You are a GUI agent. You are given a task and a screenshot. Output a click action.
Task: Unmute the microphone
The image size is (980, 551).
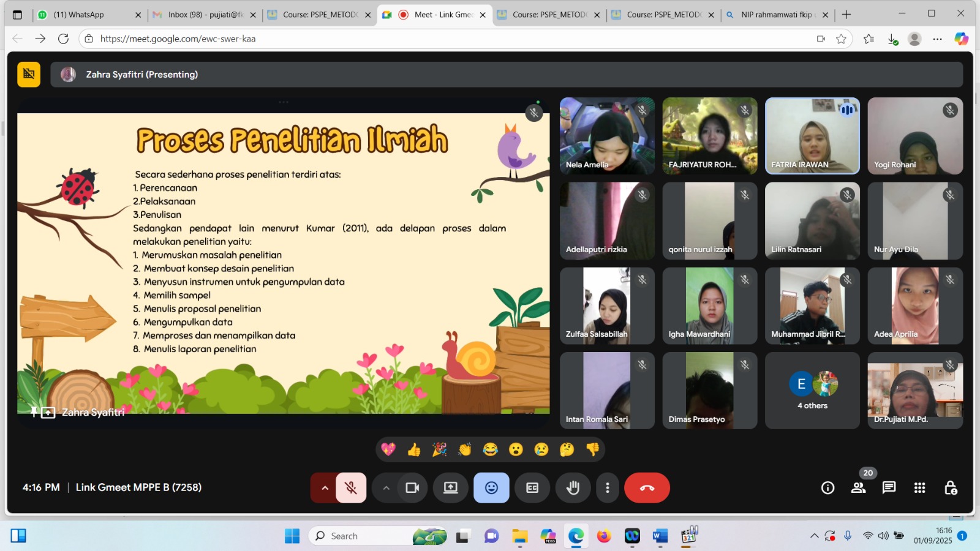(351, 488)
